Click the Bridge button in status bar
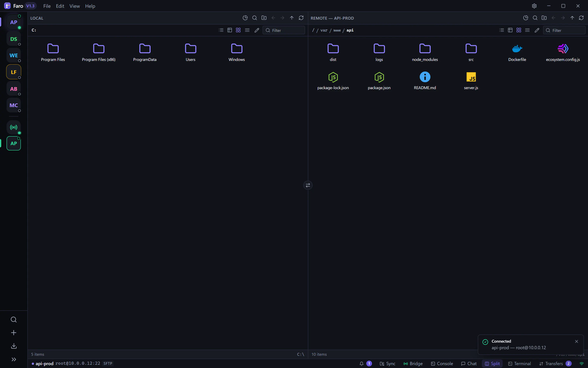The height and width of the screenshot is (368, 588). coord(413,364)
